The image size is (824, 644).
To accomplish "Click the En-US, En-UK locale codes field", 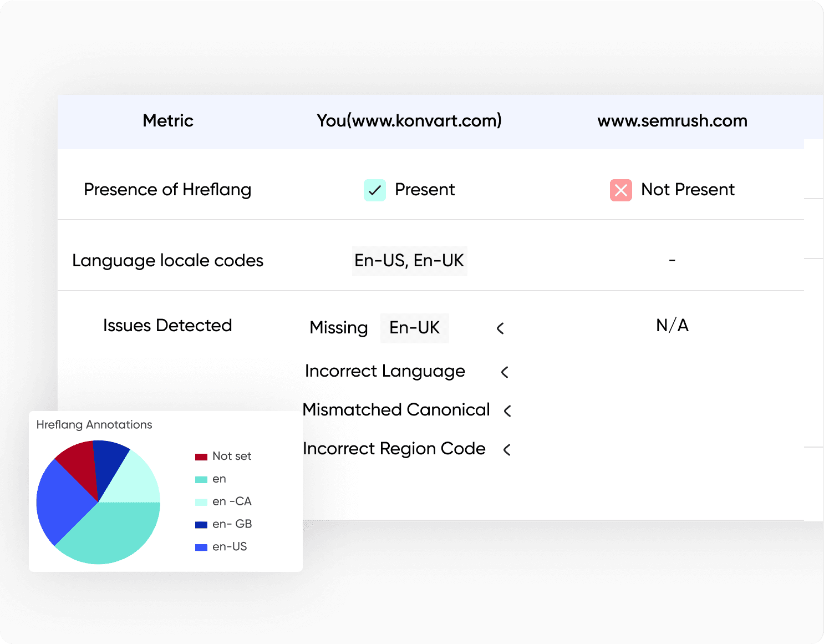I will point(410,261).
